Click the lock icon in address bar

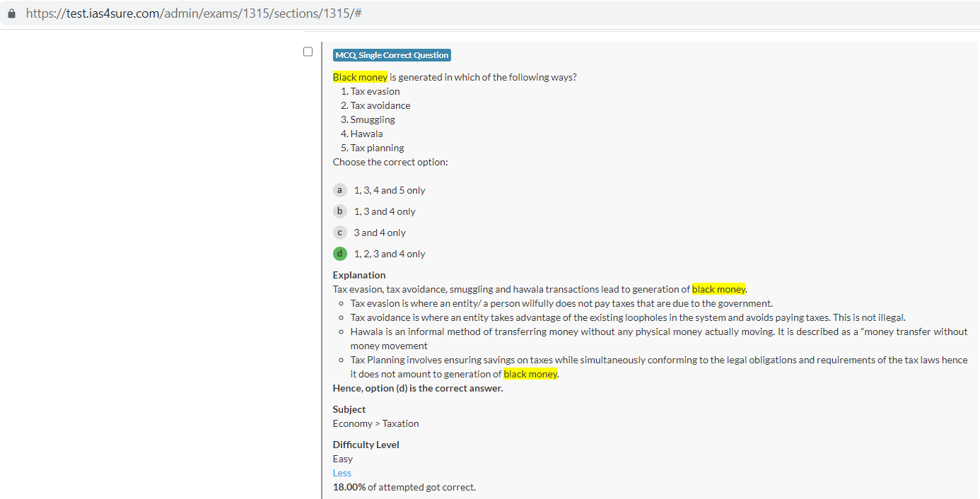pyautogui.click(x=11, y=13)
